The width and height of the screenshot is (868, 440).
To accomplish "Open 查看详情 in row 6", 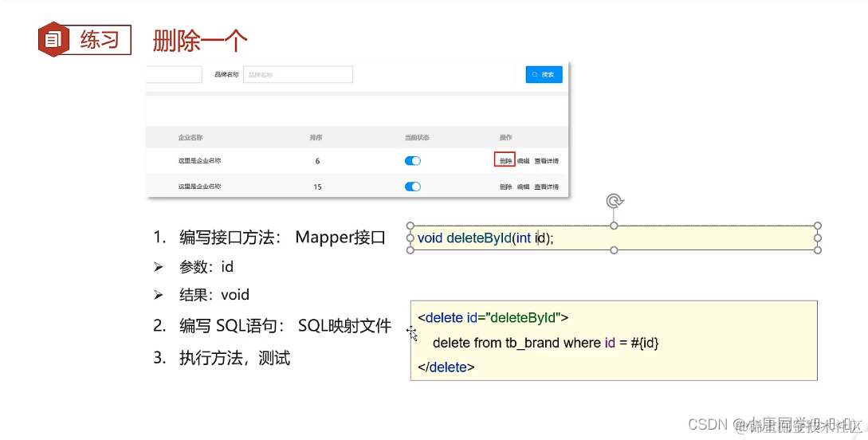I will tap(546, 161).
